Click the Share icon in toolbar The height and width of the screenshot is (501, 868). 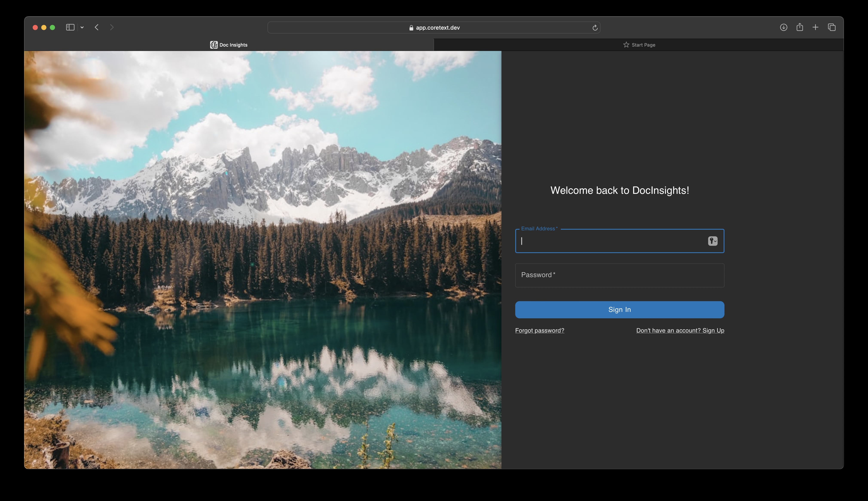[799, 27]
